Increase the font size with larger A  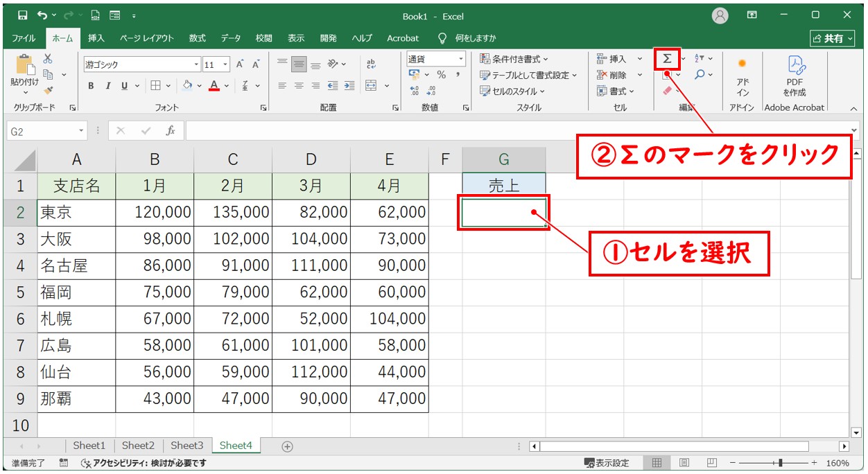coord(240,64)
